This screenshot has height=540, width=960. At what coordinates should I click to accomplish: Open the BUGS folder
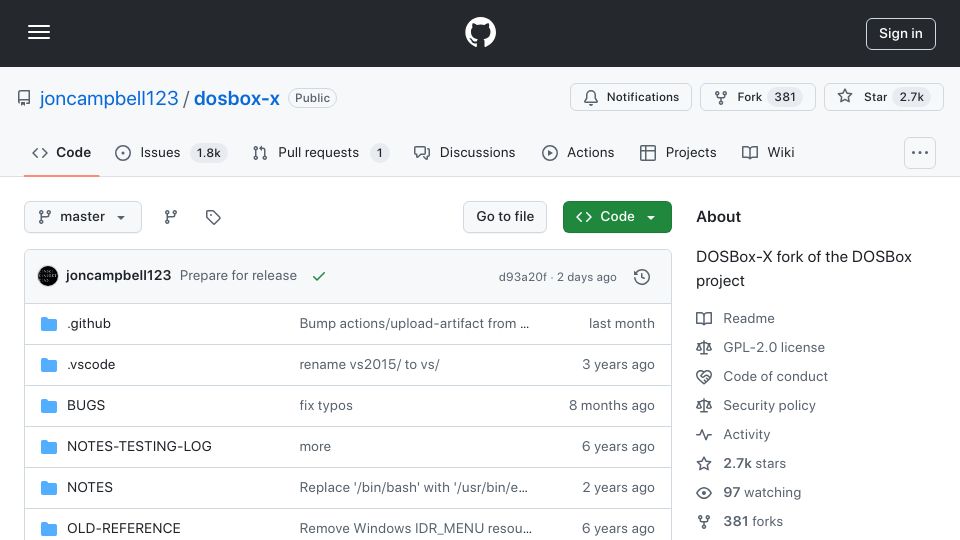(86, 405)
